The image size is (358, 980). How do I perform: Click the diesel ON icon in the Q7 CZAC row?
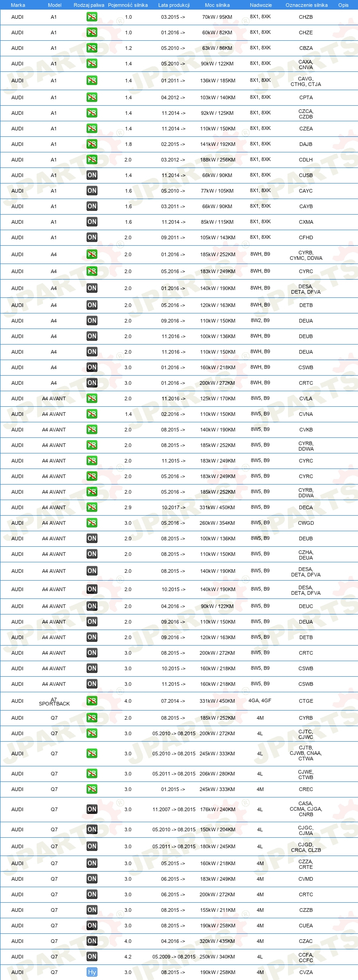click(92, 941)
